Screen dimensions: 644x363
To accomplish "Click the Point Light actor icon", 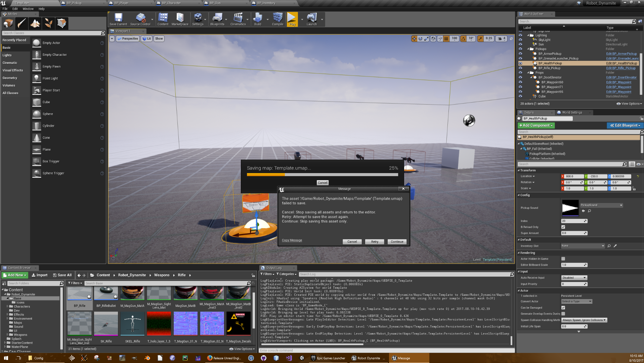I will click(37, 78).
